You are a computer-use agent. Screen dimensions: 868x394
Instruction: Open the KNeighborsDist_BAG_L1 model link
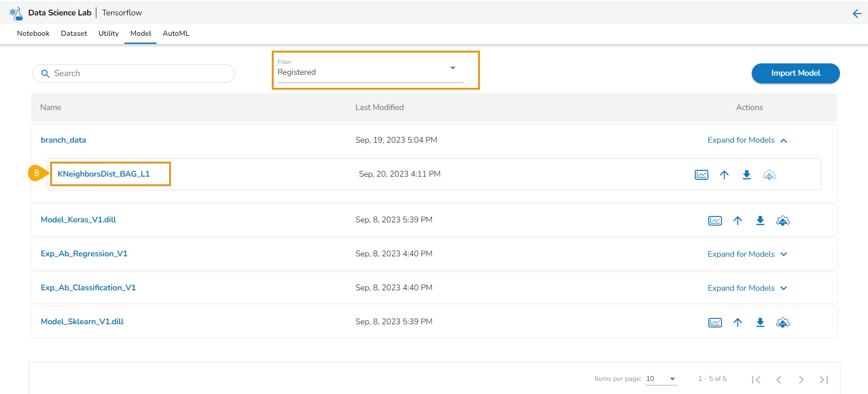pyautogui.click(x=104, y=174)
